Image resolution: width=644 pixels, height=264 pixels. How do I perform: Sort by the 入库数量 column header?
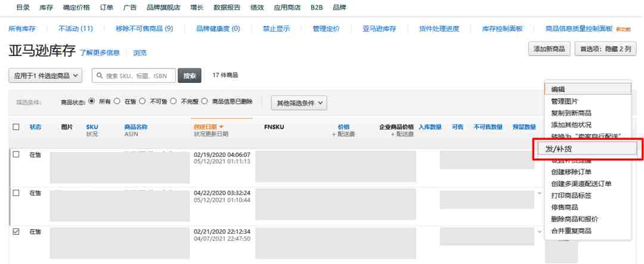coord(430,127)
